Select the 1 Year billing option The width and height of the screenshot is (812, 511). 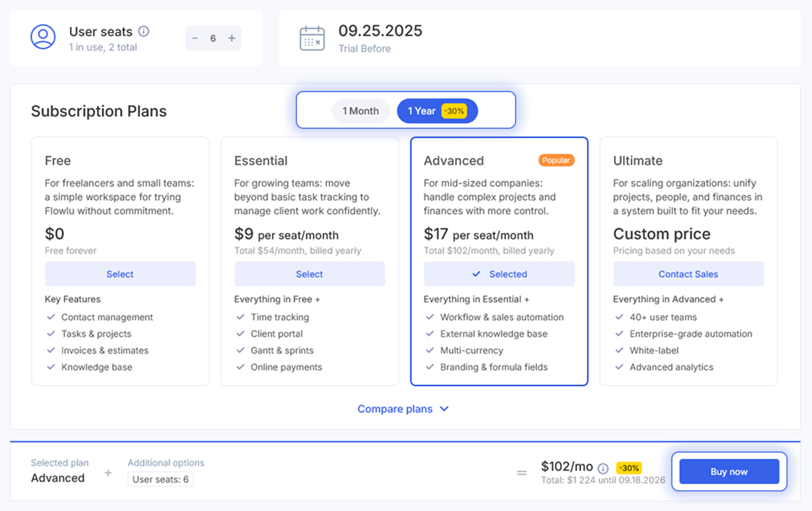click(437, 111)
